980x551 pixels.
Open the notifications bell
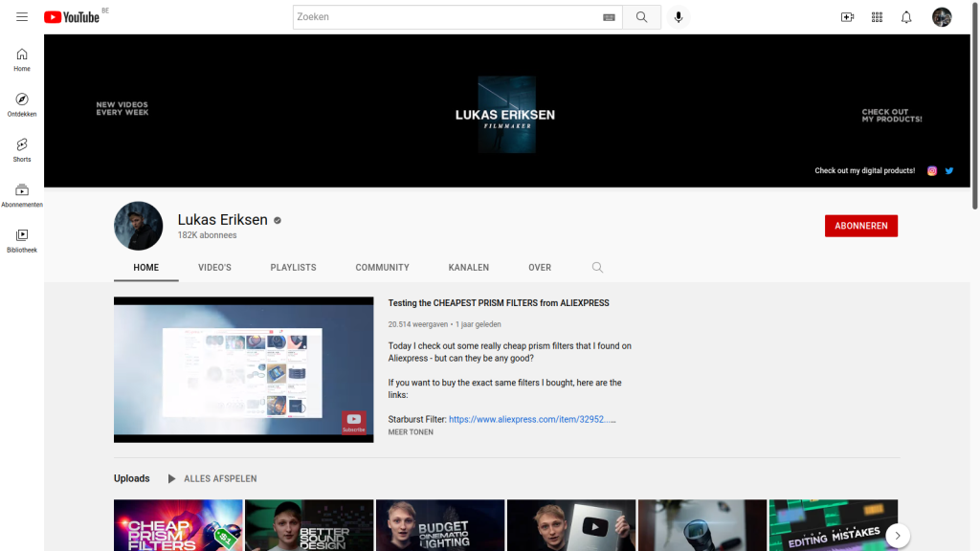pyautogui.click(x=906, y=17)
